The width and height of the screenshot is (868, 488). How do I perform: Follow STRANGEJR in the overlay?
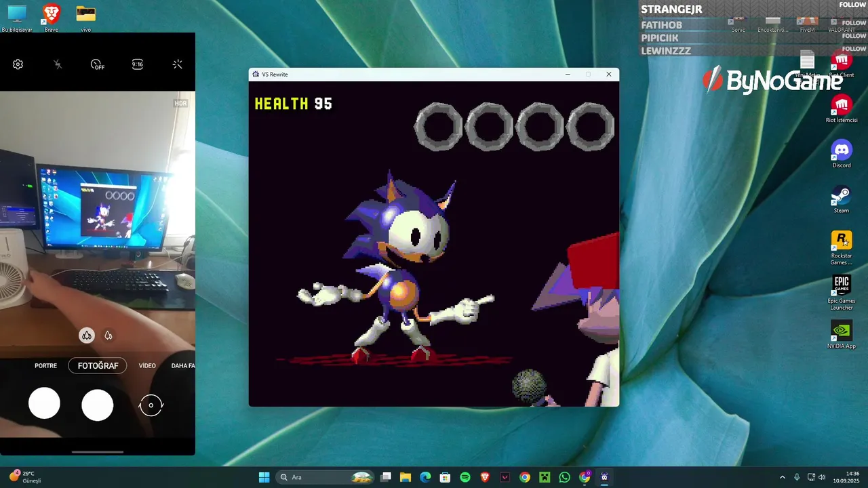[x=853, y=5]
